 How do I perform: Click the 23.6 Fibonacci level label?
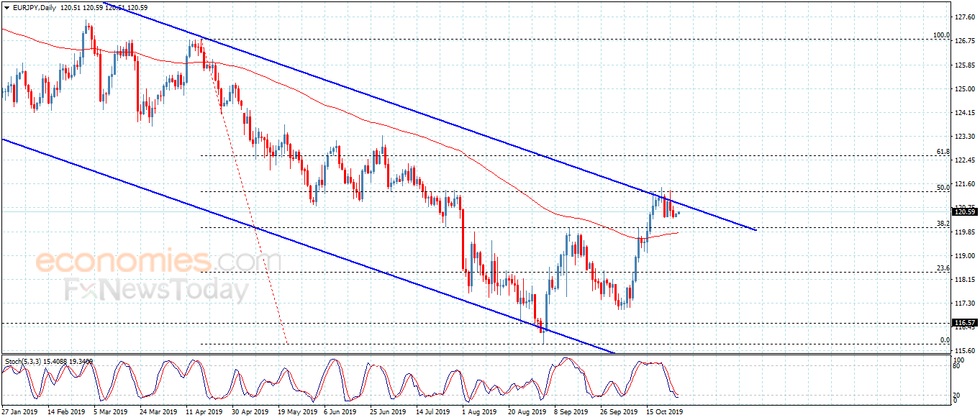click(943, 268)
